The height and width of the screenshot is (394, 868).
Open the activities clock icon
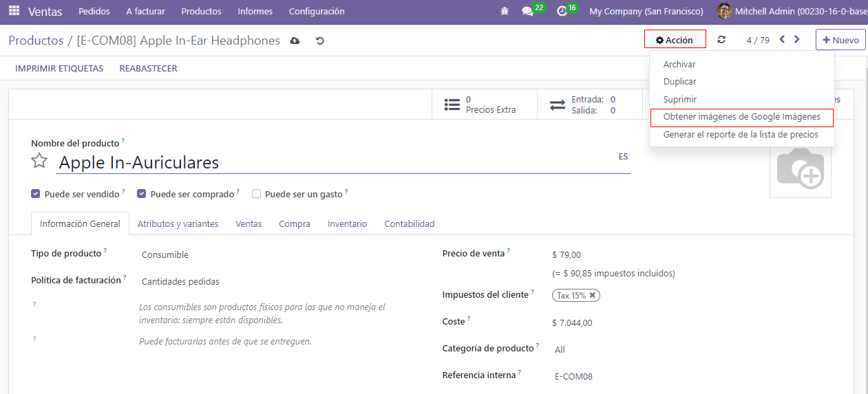pyautogui.click(x=562, y=12)
